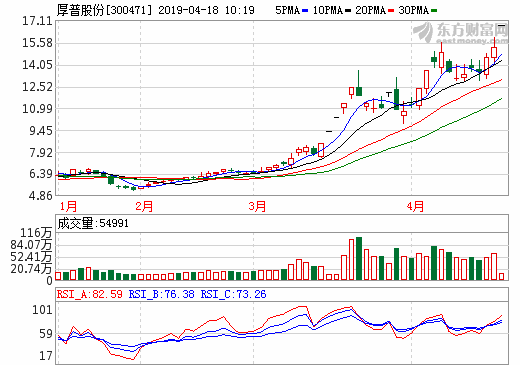This screenshot has width=520, height=365.
Task: Click the 14.05 price axis label
Action: pyautogui.click(x=37, y=65)
